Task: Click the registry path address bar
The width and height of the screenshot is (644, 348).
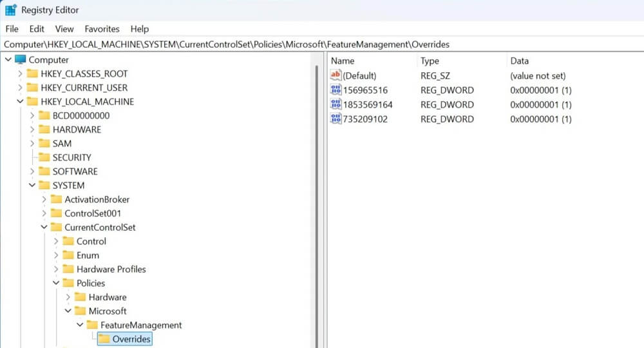Action: coord(322,44)
